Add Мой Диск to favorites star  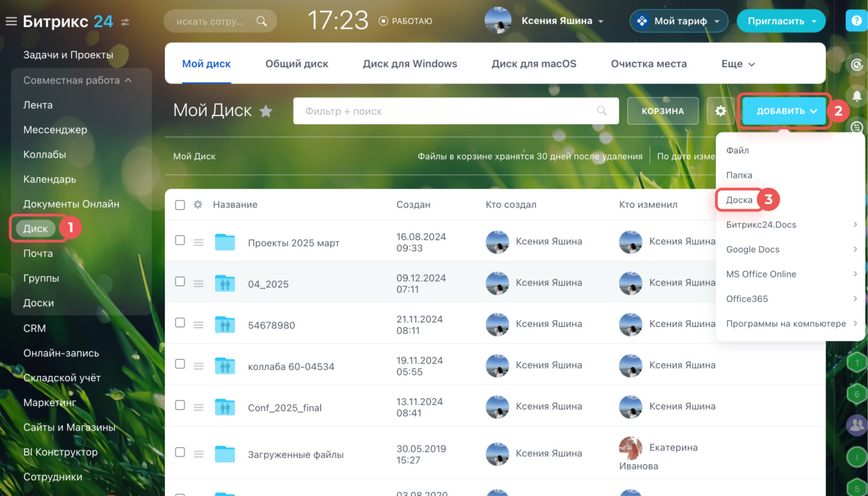pyautogui.click(x=266, y=111)
